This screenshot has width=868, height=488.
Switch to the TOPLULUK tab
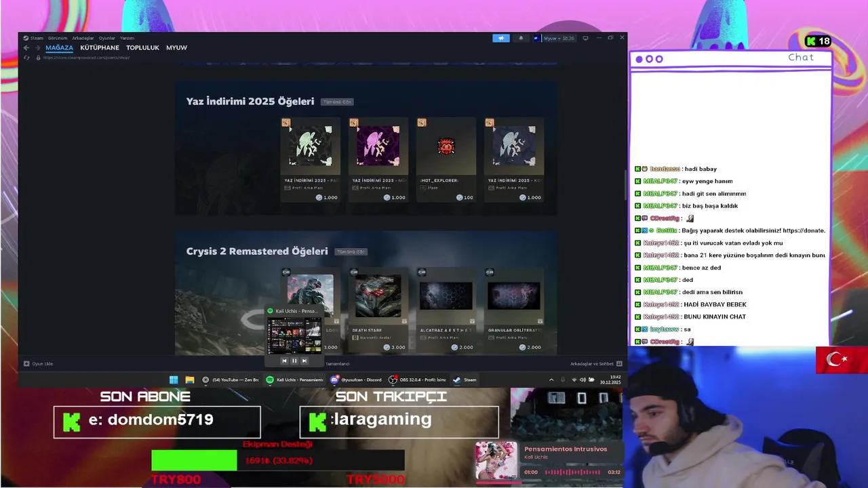142,47
